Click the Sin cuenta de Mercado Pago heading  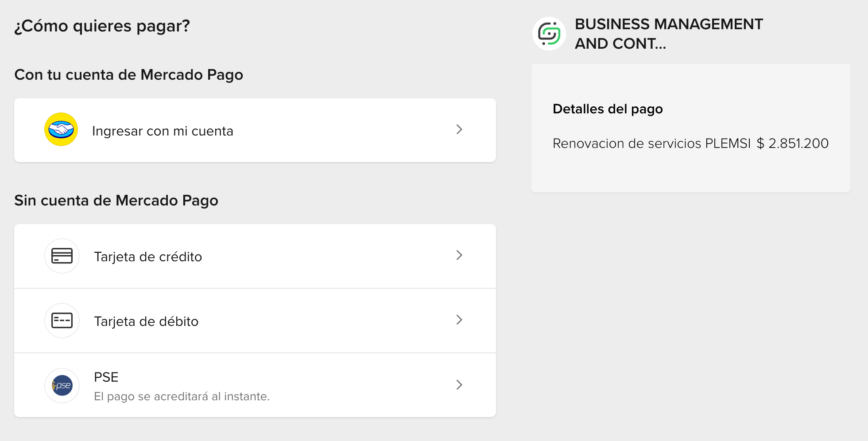tap(116, 201)
